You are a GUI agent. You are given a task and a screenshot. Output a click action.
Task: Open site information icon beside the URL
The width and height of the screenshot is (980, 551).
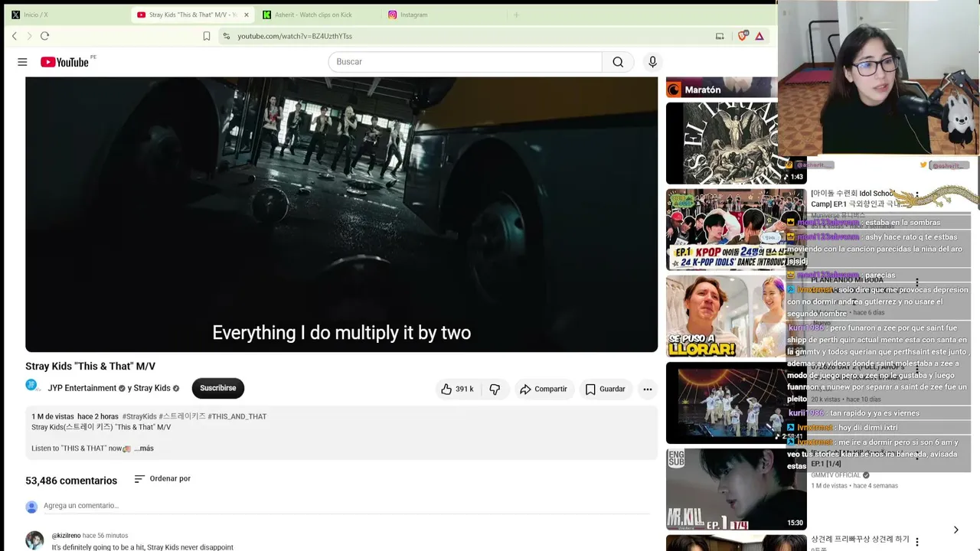point(226,36)
